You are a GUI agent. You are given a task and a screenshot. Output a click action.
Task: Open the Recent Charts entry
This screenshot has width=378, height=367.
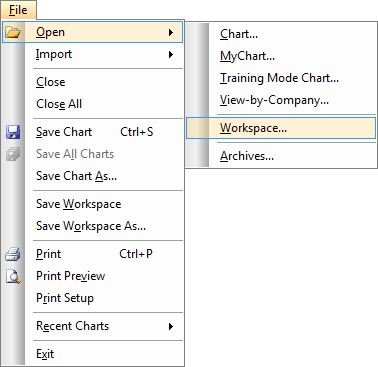[92, 326]
